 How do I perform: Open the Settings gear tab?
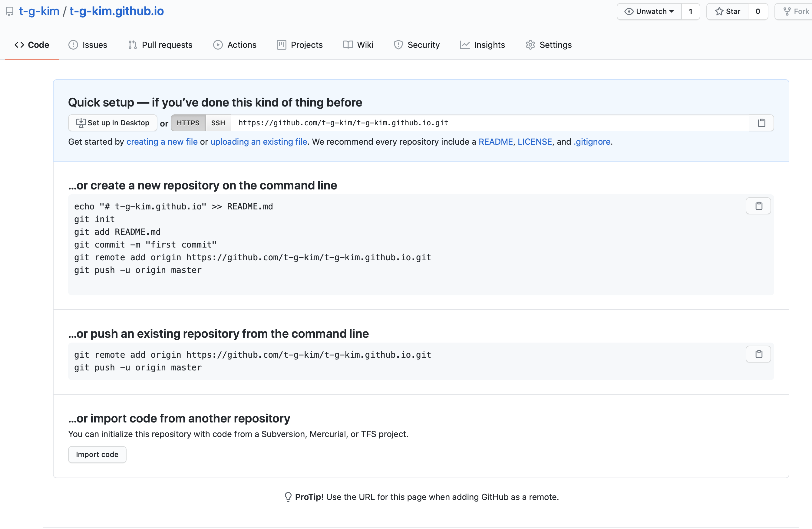tap(549, 45)
